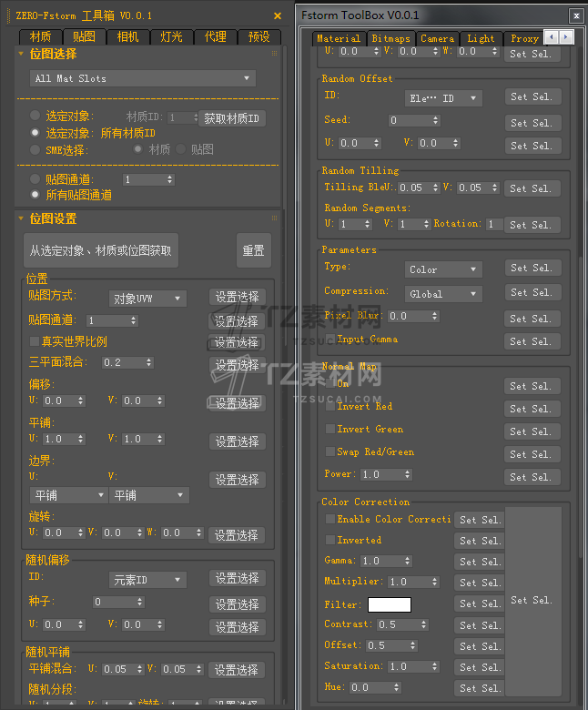Image resolution: width=588 pixels, height=710 pixels.
Task: Click Set Sel. next to Gamma
Action: point(480,562)
